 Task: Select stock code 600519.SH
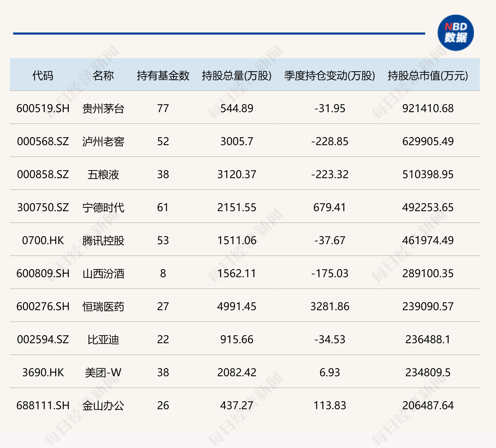click(43, 108)
